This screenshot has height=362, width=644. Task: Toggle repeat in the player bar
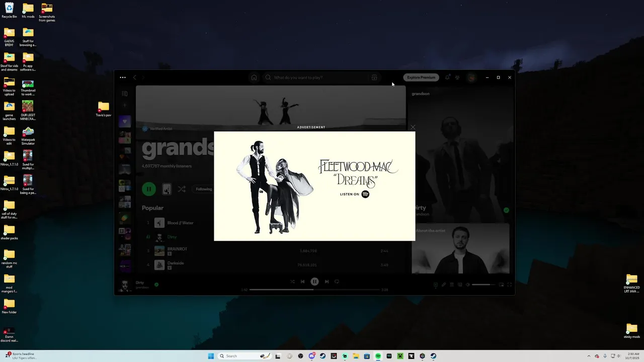click(x=337, y=282)
